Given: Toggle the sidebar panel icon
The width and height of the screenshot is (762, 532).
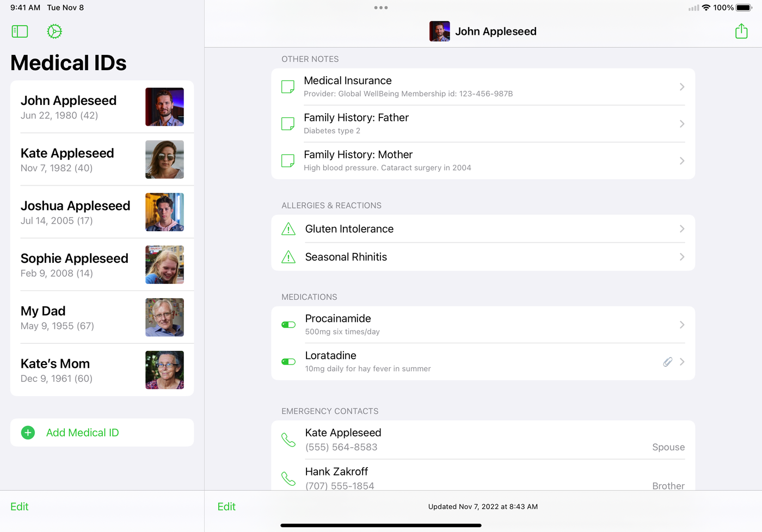Looking at the screenshot, I should point(20,32).
